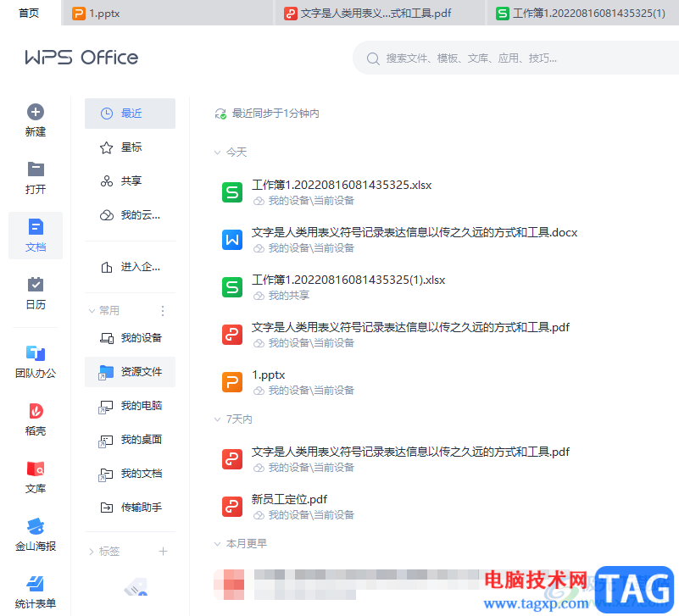Open 新员工定位.pdf file
The height and width of the screenshot is (616, 679).
pos(289,500)
